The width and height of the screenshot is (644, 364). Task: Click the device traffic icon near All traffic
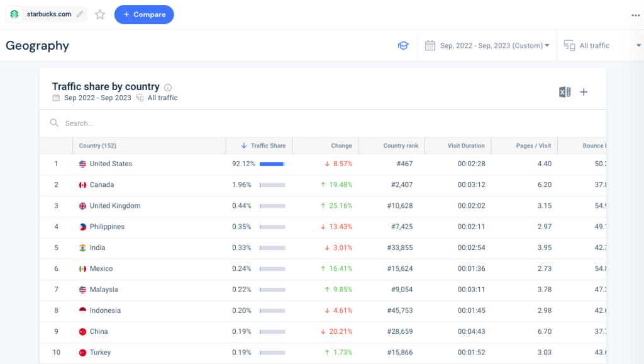tap(569, 45)
